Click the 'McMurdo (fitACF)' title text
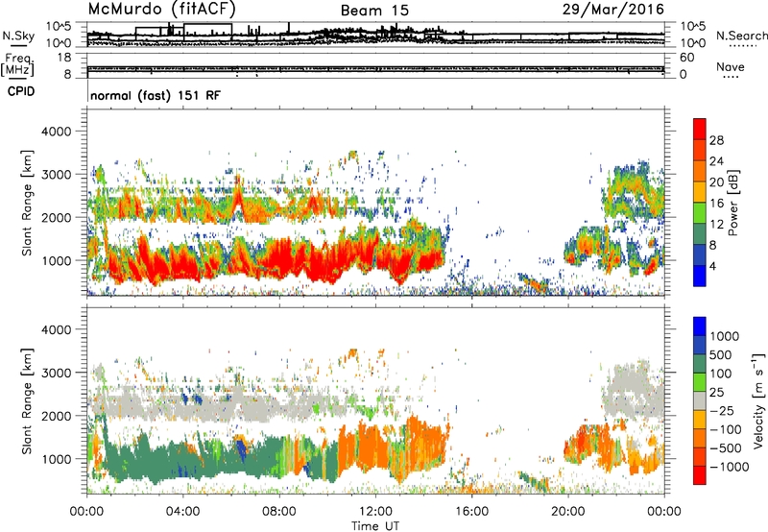 tap(161, 9)
